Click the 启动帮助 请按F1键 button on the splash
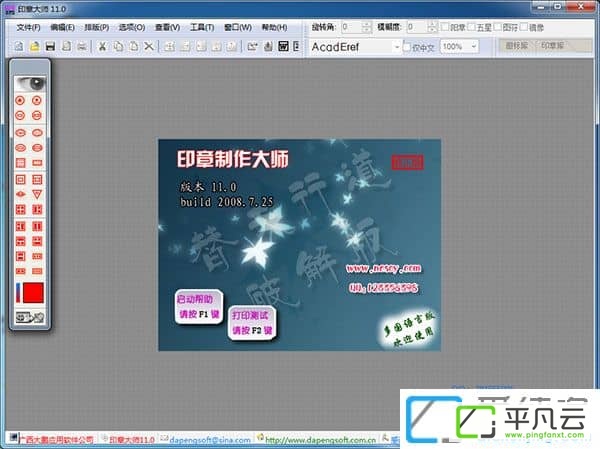Viewport: 600px width, 449px height. 198,307
